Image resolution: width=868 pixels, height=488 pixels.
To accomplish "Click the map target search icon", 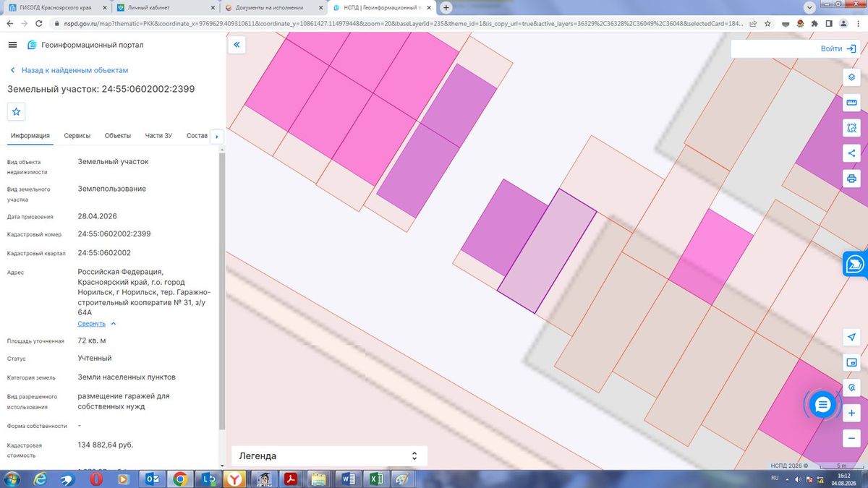I will (851, 388).
